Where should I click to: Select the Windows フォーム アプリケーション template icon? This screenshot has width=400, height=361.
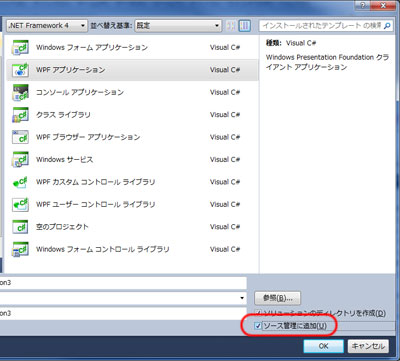[20, 47]
